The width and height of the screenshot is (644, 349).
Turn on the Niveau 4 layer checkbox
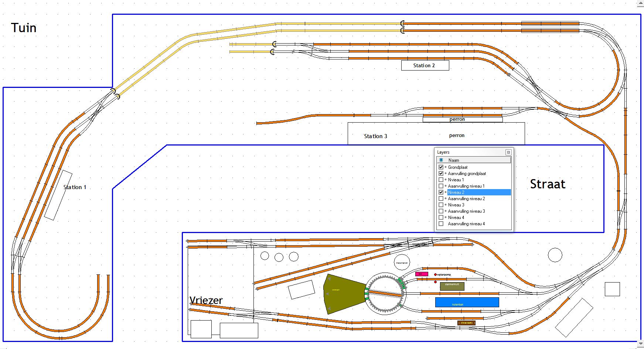pos(441,217)
